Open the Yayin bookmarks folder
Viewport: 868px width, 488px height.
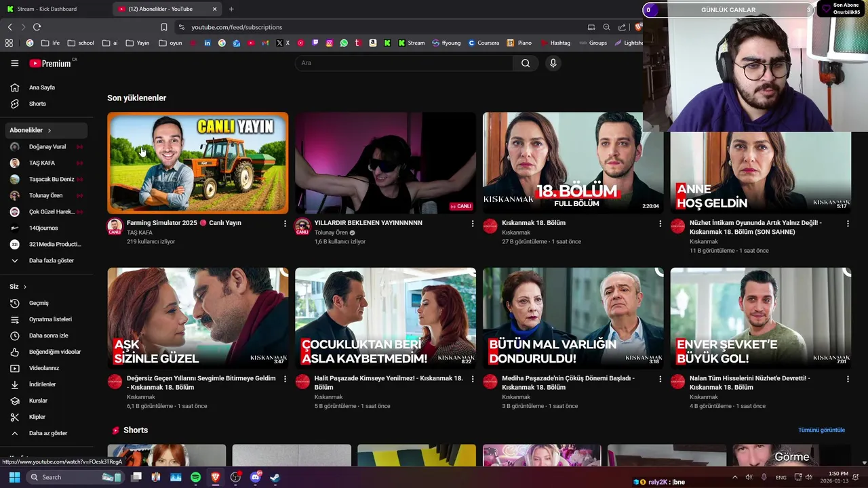click(138, 43)
